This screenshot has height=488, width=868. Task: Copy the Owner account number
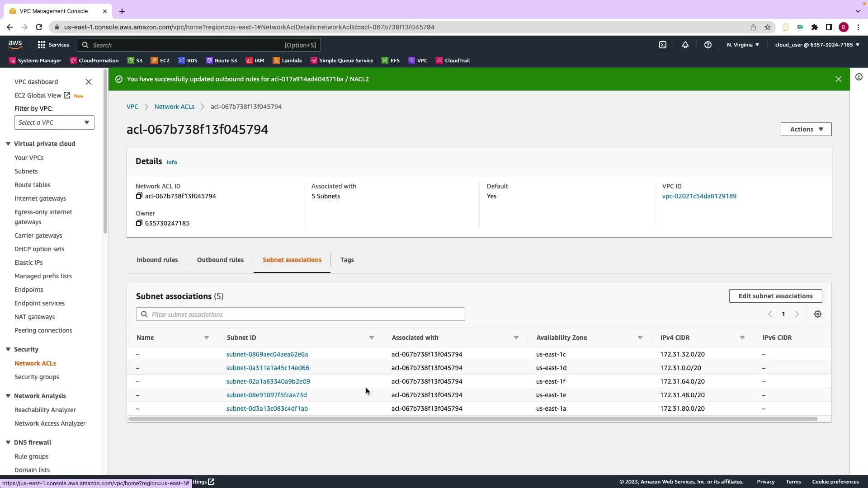(x=139, y=223)
